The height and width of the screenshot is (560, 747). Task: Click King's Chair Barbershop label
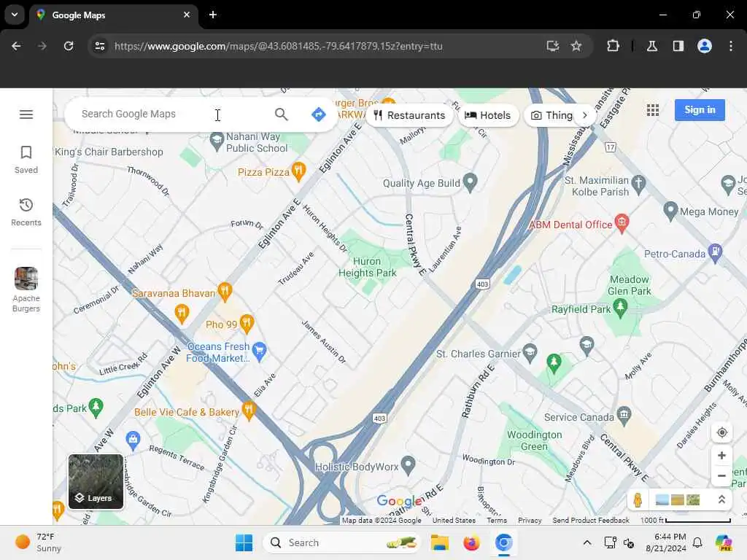coord(109,152)
